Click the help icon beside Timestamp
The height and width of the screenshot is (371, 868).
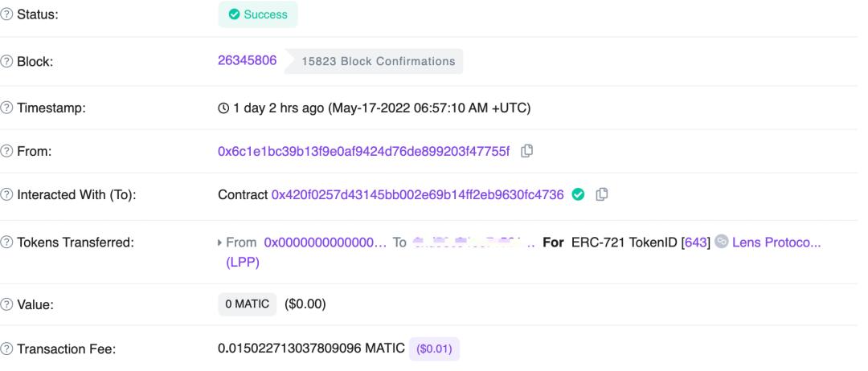(x=6, y=108)
